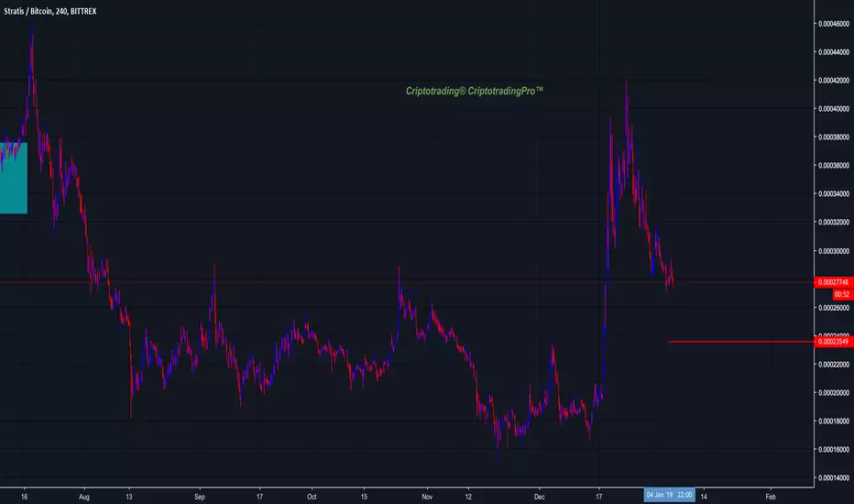Click the Nov label on time axis
This screenshot has height=504, width=854.
pyautogui.click(x=427, y=497)
